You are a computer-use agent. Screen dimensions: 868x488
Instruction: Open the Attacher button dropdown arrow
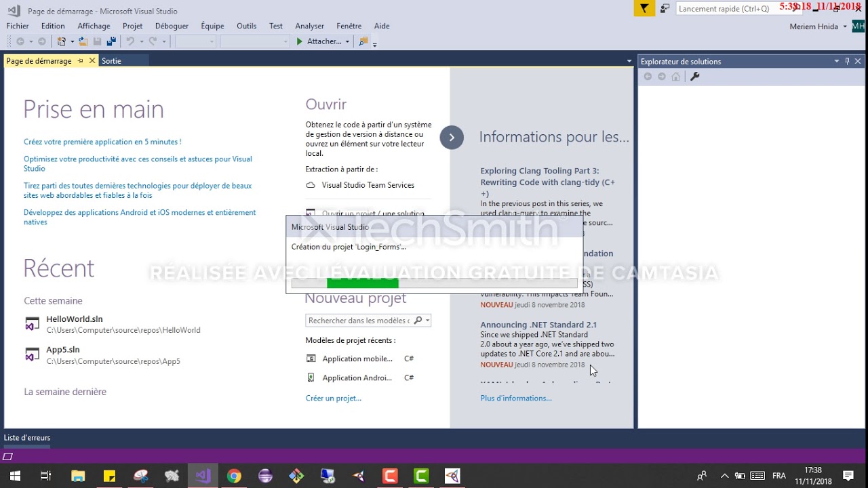(x=347, y=41)
